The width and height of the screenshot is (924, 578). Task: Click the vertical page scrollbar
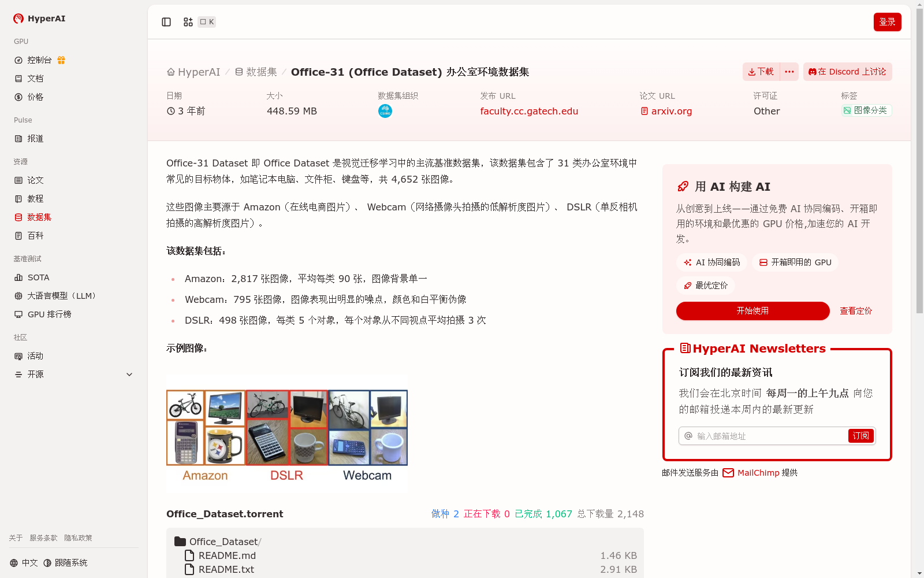click(x=919, y=161)
